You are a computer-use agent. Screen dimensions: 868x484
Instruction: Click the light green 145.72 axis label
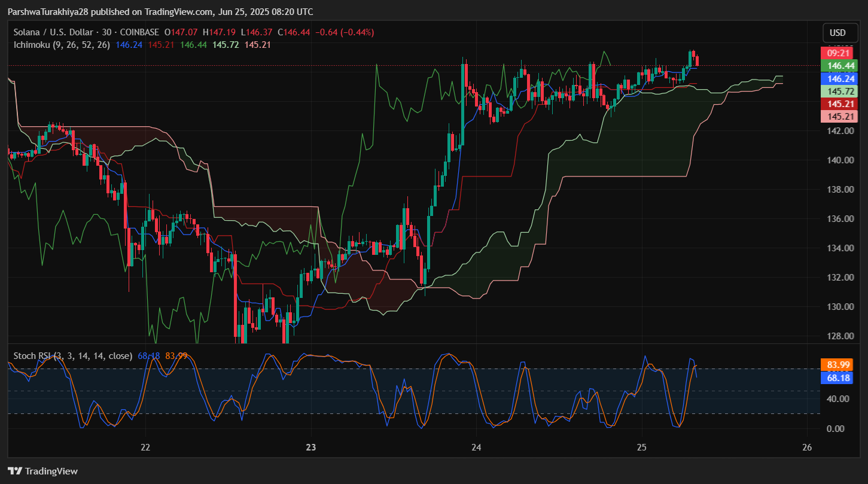[839, 91]
